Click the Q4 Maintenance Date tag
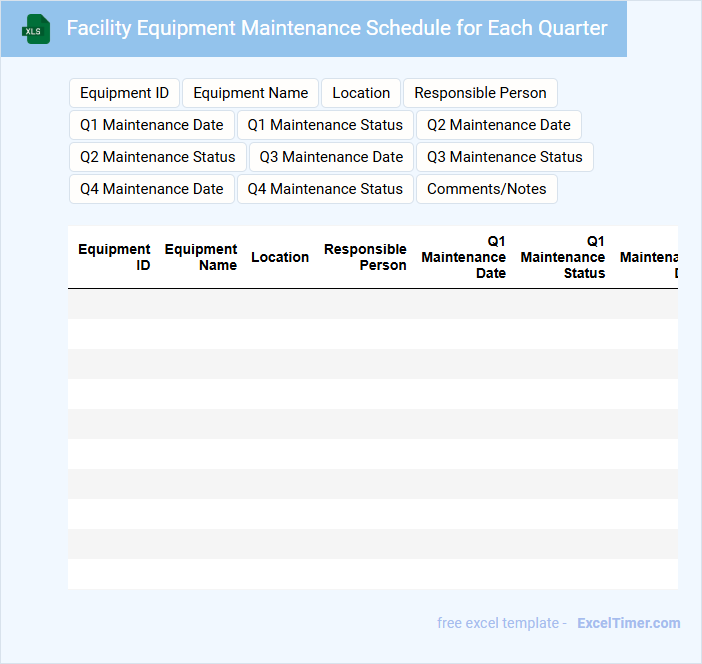Viewport: 702px width, 664px height. point(152,189)
